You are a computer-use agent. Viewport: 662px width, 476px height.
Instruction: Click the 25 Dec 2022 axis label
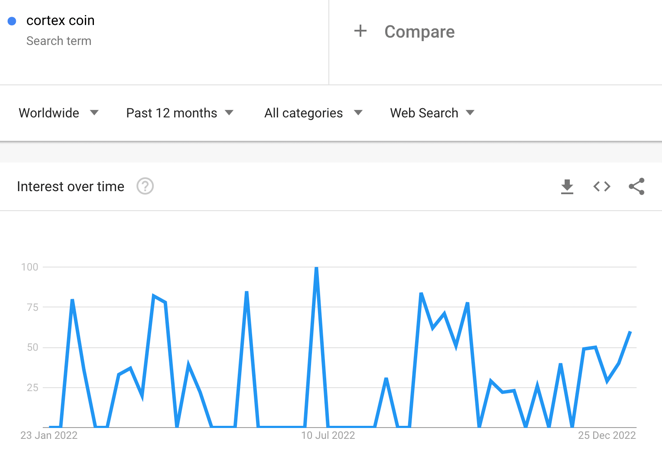click(x=607, y=435)
